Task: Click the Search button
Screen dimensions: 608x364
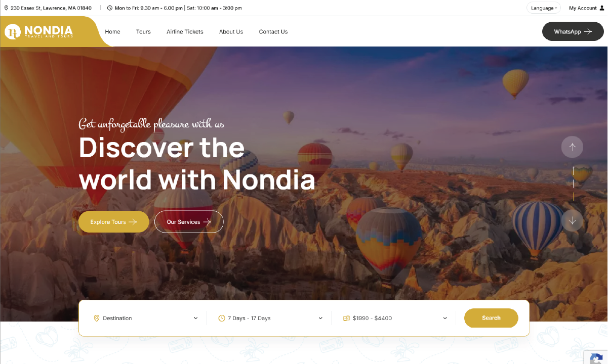Action: [491, 318]
